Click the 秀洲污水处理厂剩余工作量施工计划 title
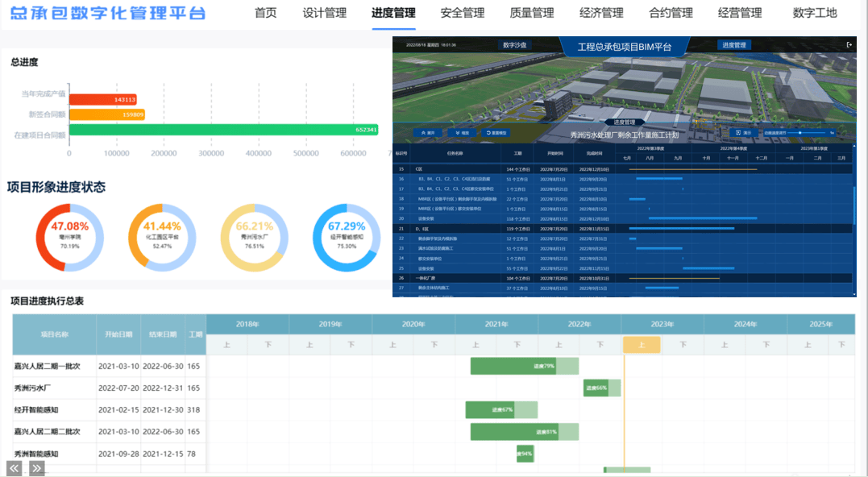The width and height of the screenshot is (868, 477). tap(624, 135)
